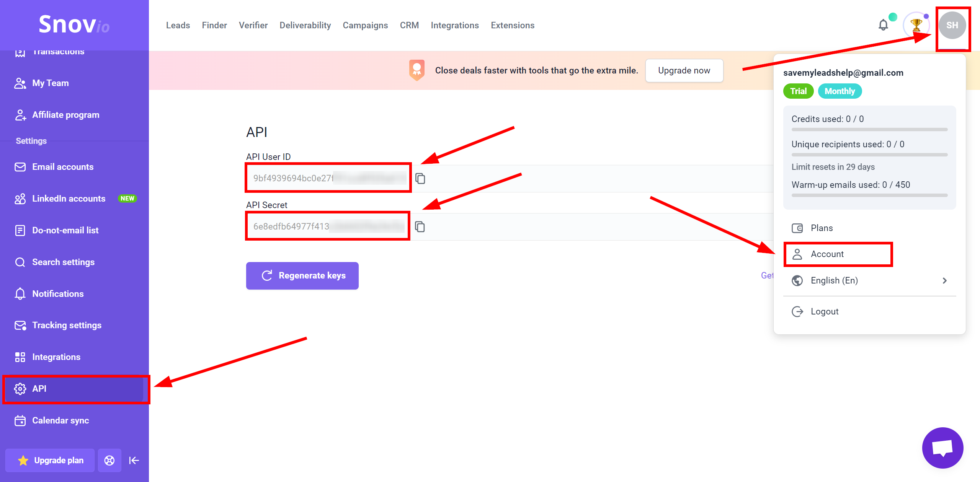Click the Snov.io logo

74,24
